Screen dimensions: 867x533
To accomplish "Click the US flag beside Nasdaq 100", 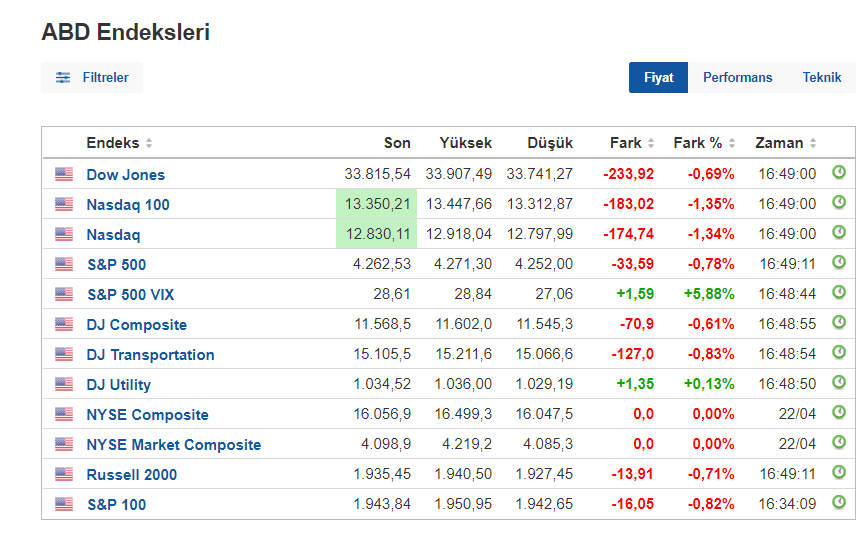I will [x=64, y=204].
